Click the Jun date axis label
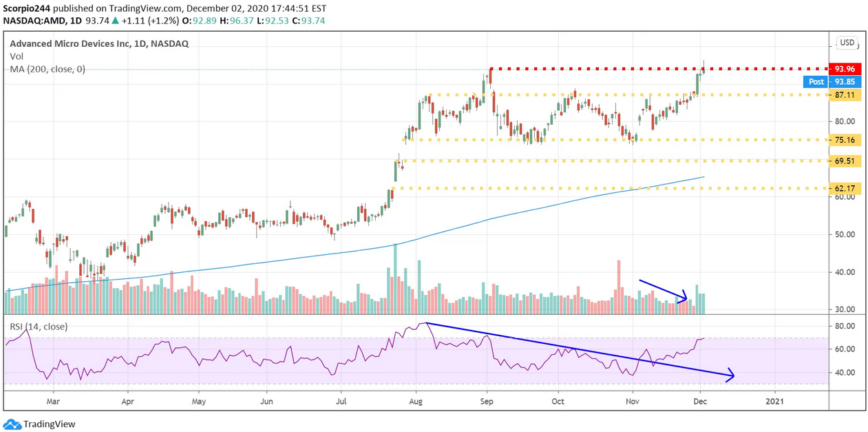The width and height of the screenshot is (868, 432). 267,400
